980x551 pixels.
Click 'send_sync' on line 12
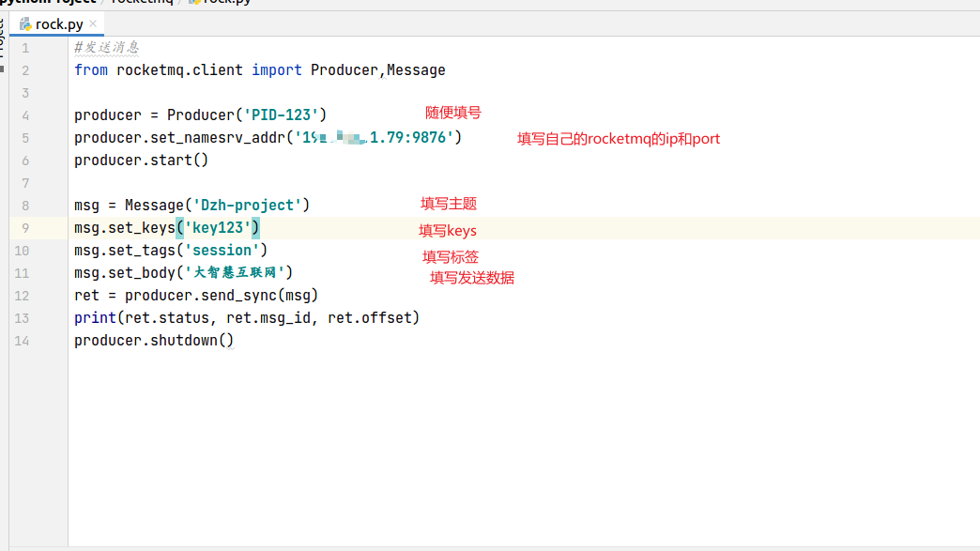click(x=238, y=295)
